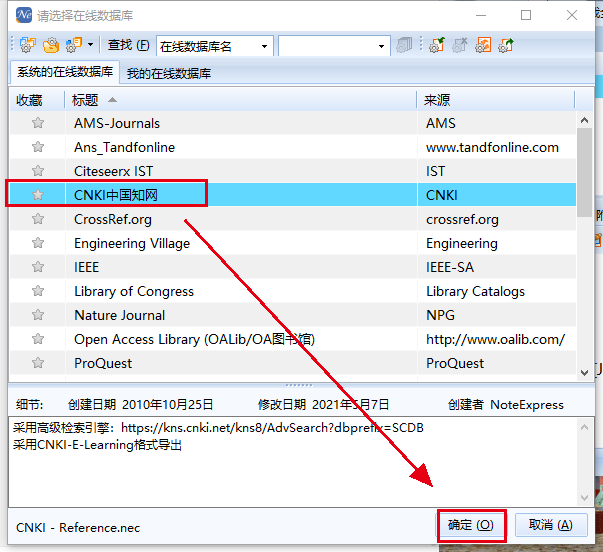Toggle favorite star for Nature Journal
Viewport: 603px width, 552px height.
38,315
